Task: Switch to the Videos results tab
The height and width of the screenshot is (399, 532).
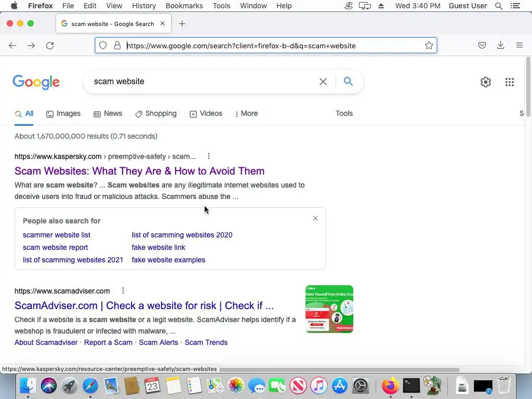Action: click(x=206, y=114)
